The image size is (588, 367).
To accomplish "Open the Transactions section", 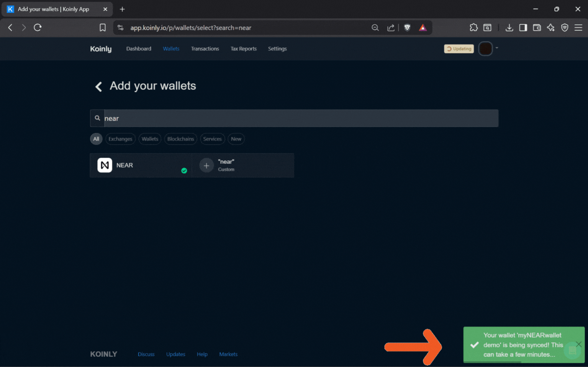I will 205,49.
